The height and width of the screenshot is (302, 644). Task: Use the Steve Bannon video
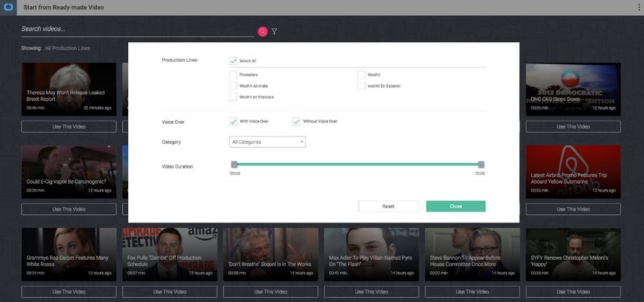(472, 292)
